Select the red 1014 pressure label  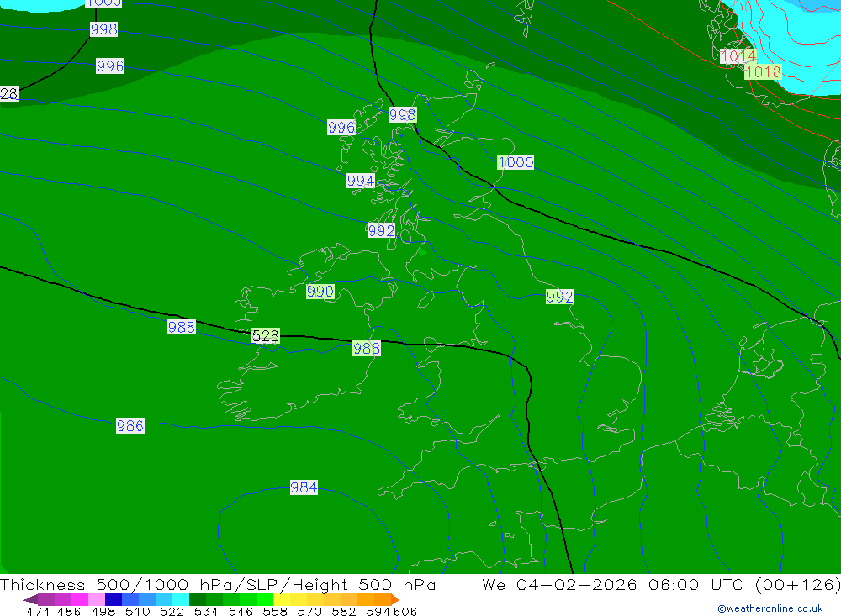738,56
